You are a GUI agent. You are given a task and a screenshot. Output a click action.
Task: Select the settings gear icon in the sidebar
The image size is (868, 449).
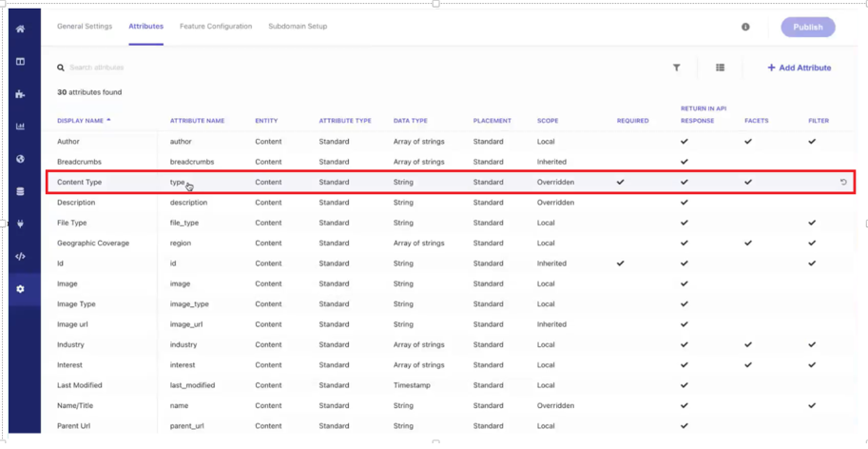[21, 289]
